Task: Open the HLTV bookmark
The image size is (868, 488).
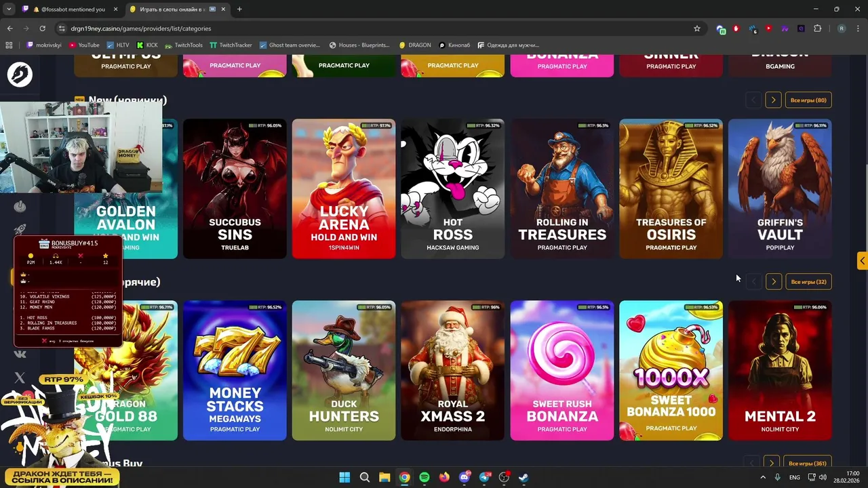Action: pos(117,45)
